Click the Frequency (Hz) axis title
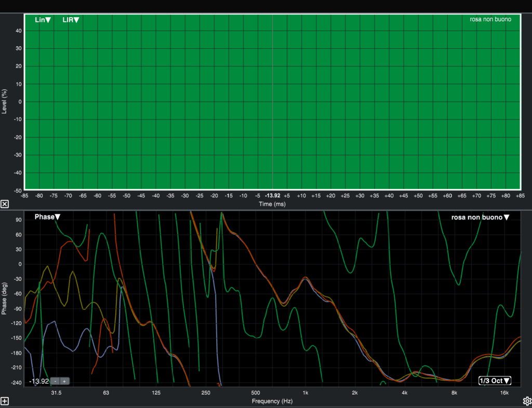 pos(273,401)
